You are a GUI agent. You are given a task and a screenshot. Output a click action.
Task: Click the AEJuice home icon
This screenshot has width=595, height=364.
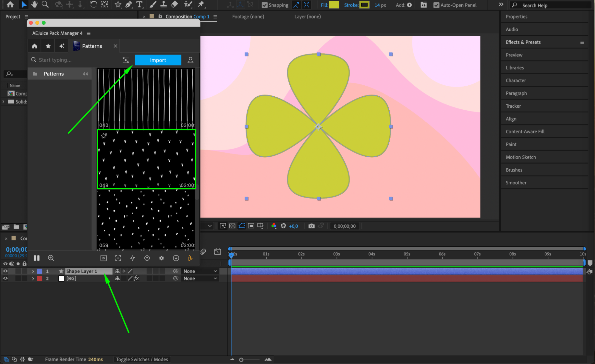tap(35, 46)
